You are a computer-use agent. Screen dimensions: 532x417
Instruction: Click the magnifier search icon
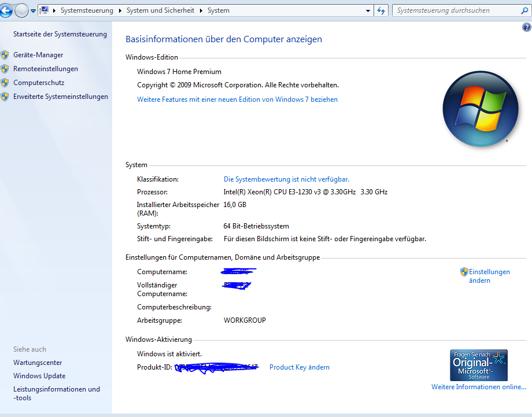point(524,11)
